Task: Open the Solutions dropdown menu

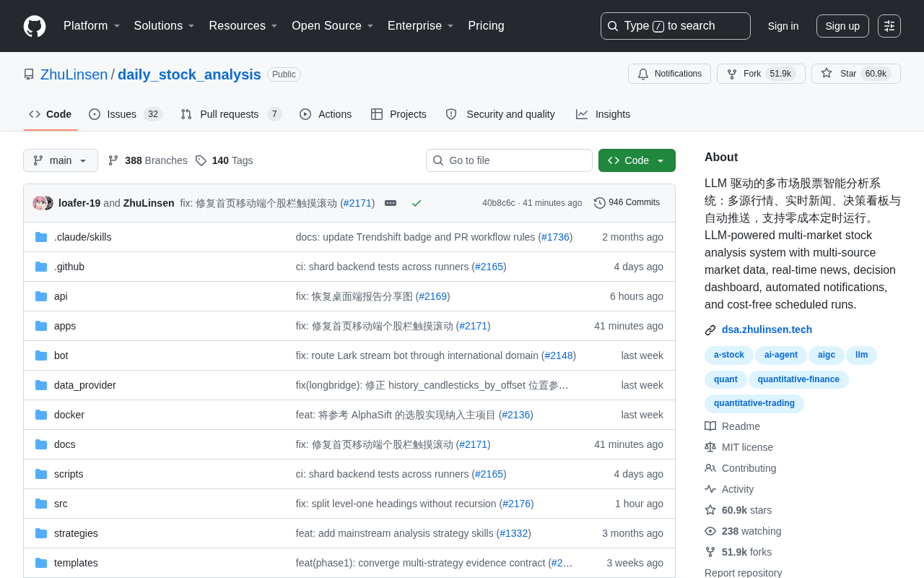Action: point(165,26)
